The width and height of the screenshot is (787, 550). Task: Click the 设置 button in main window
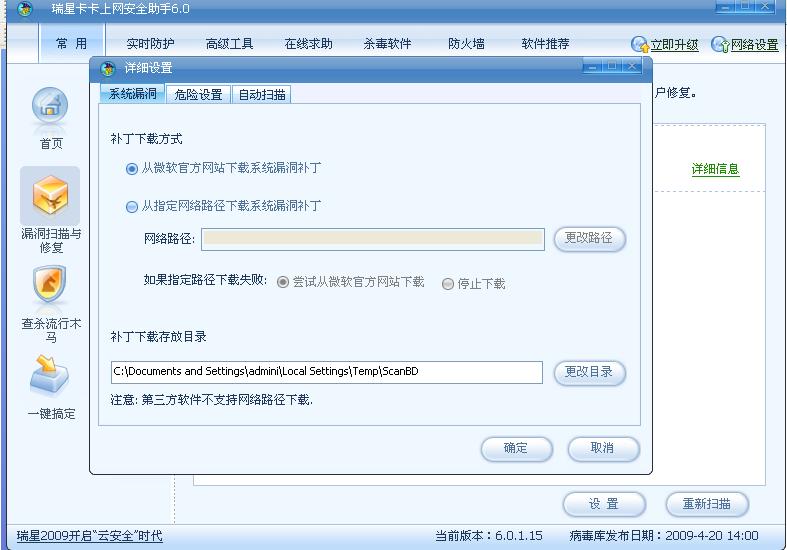tap(604, 504)
